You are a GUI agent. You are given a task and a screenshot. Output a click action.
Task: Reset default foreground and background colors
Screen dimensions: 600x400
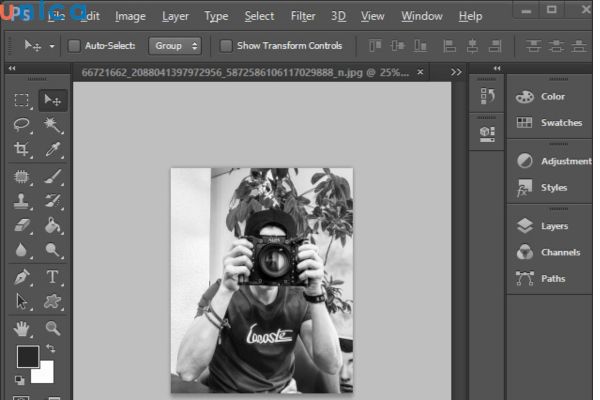click(20, 380)
